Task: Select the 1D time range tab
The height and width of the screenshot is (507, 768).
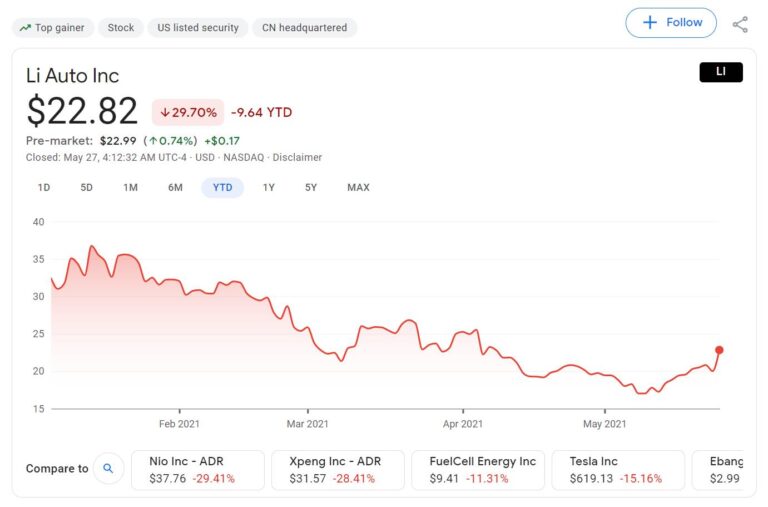Action: (x=44, y=187)
